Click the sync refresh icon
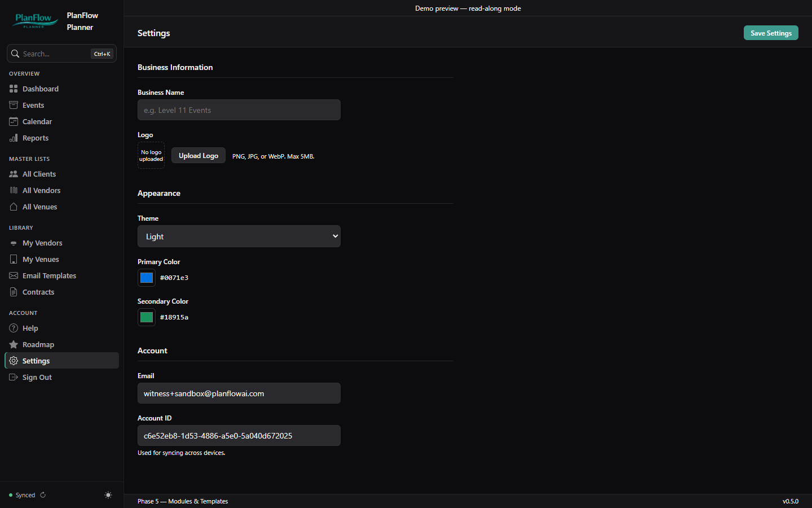This screenshot has width=812, height=508. pos(43,495)
